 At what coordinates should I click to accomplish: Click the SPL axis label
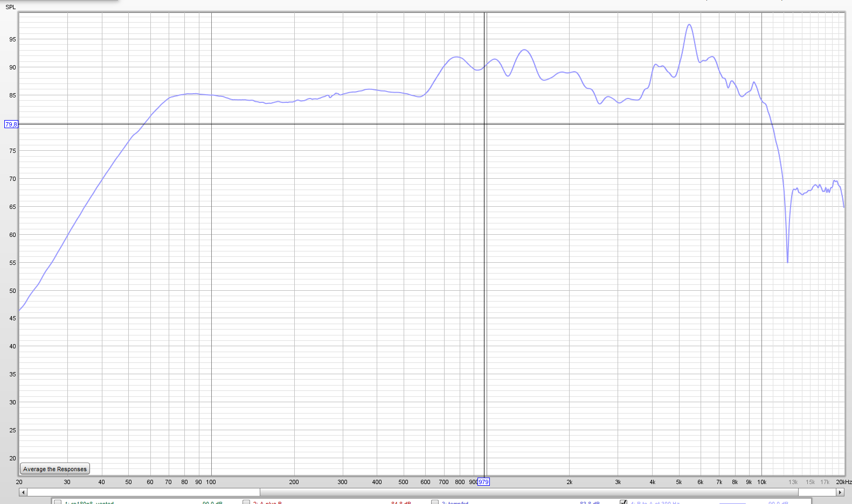11,7
